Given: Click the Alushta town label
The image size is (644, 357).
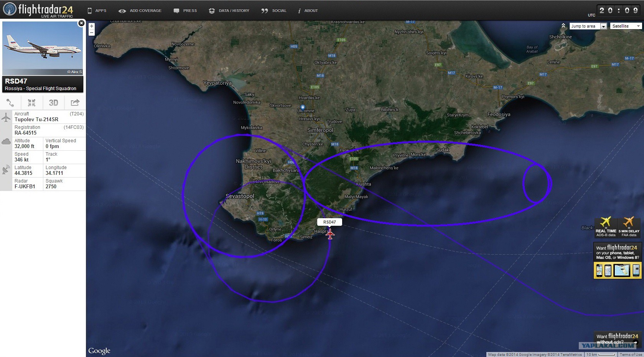Looking at the screenshot, I should pyautogui.click(x=363, y=184).
